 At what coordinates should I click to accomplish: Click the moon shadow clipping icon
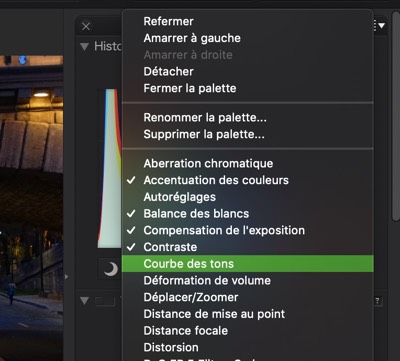pos(110,269)
